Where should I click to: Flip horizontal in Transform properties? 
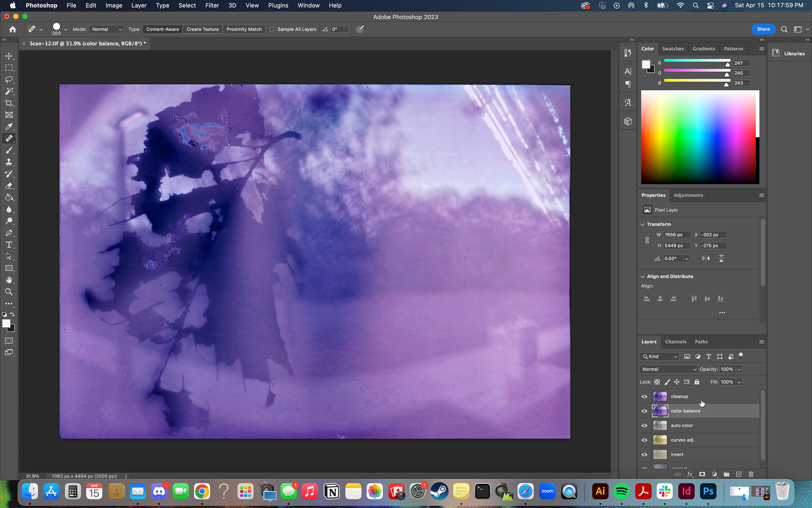pyautogui.click(x=706, y=258)
